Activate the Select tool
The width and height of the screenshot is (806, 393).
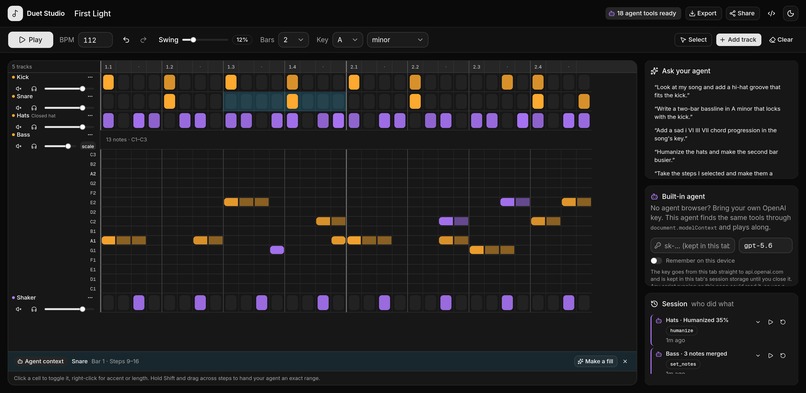pos(693,40)
